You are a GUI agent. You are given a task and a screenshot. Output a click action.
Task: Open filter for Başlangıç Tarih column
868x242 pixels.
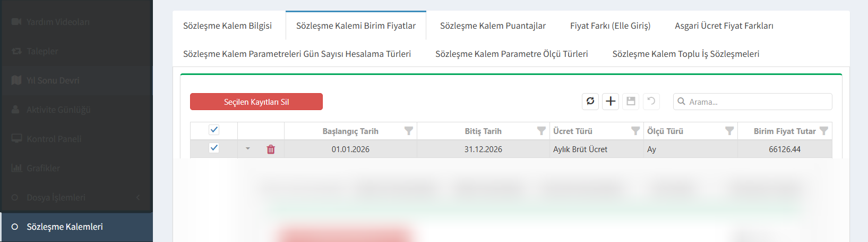tap(409, 131)
